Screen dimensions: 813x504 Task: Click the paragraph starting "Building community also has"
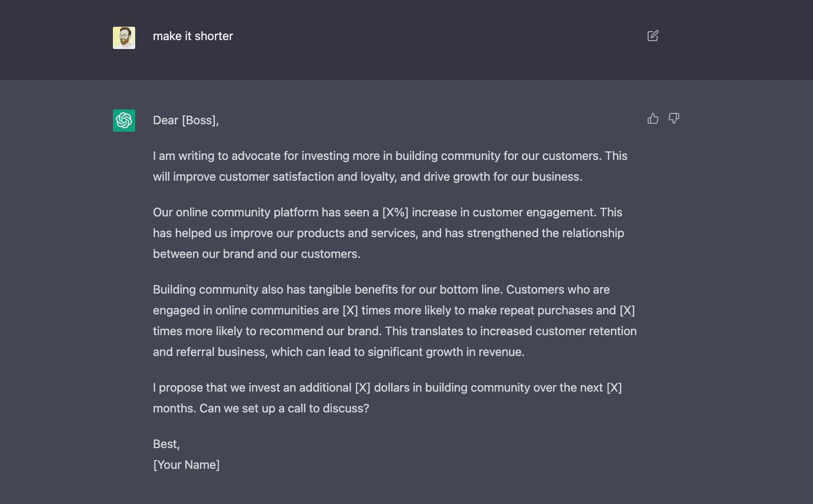click(x=395, y=321)
